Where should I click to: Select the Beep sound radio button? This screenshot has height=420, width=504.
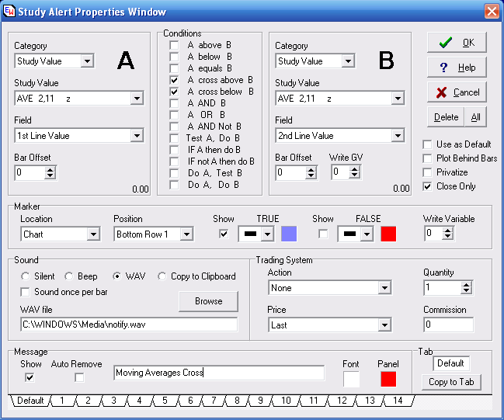pos(69,276)
